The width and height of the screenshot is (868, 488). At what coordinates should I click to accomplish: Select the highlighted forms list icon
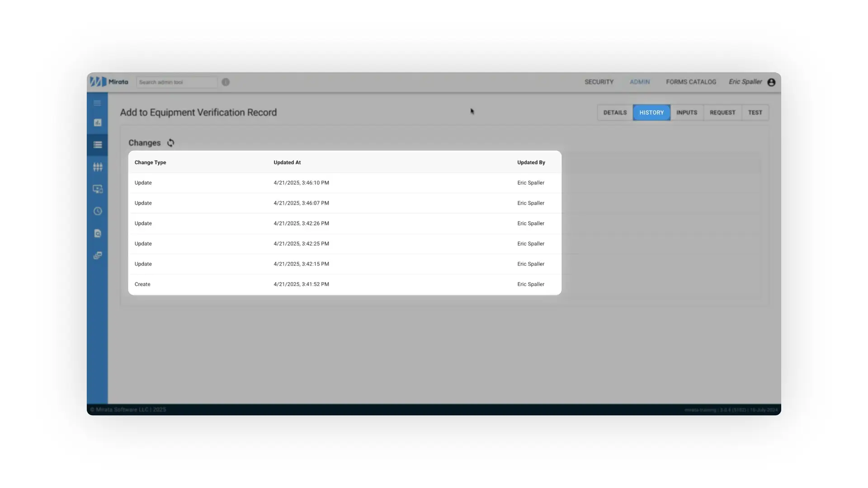point(97,145)
